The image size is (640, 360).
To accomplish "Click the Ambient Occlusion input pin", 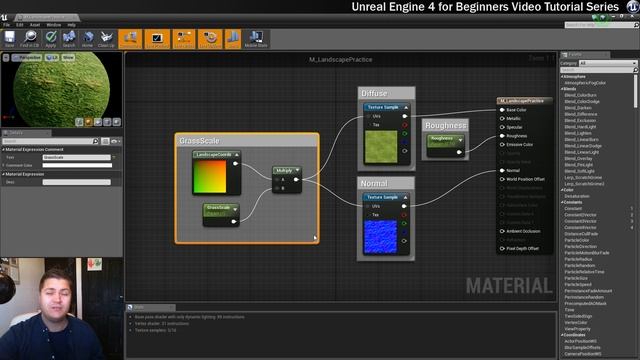I will (x=502, y=231).
